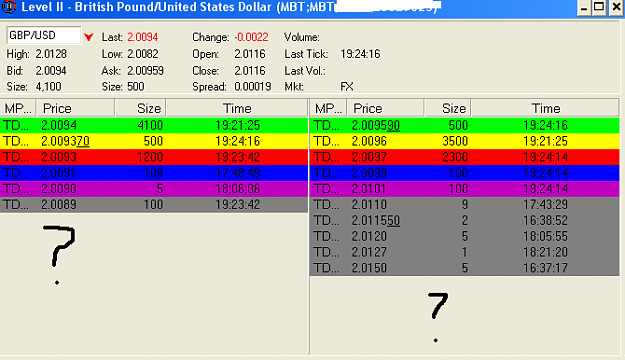Click the Change value -0.0022
Image resolution: width=625 pixels, height=360 pixels.
(251, 37)
